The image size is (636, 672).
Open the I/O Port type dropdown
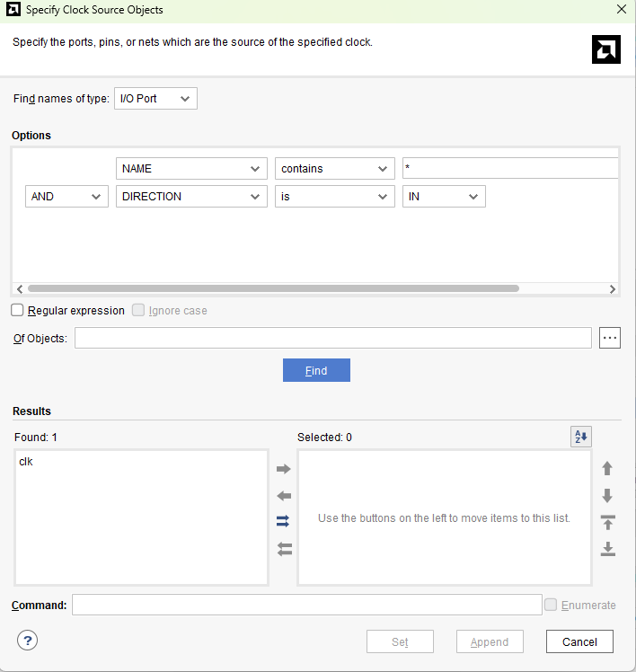pyautogui.click(x=155, y=99)
